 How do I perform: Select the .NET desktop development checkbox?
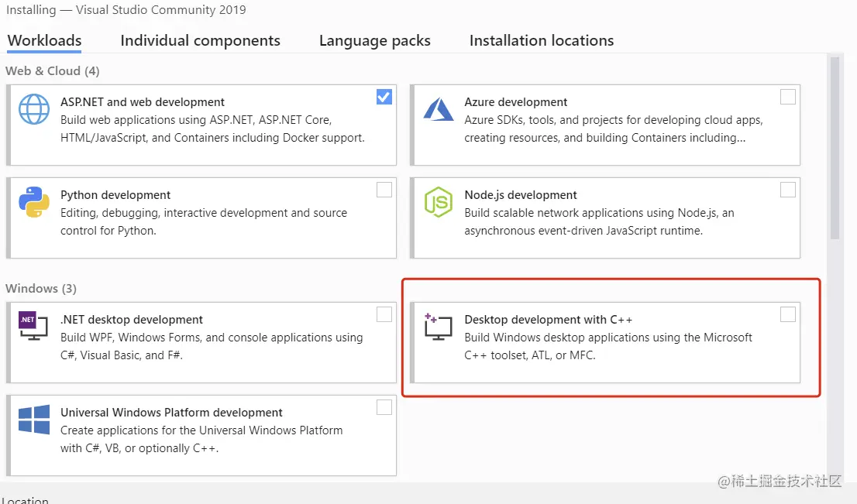pos(384,314)
